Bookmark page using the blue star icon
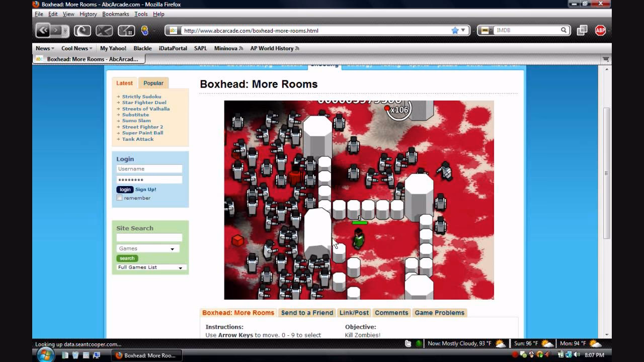Viewport: 644px width, 362px height. pos(455,30)
